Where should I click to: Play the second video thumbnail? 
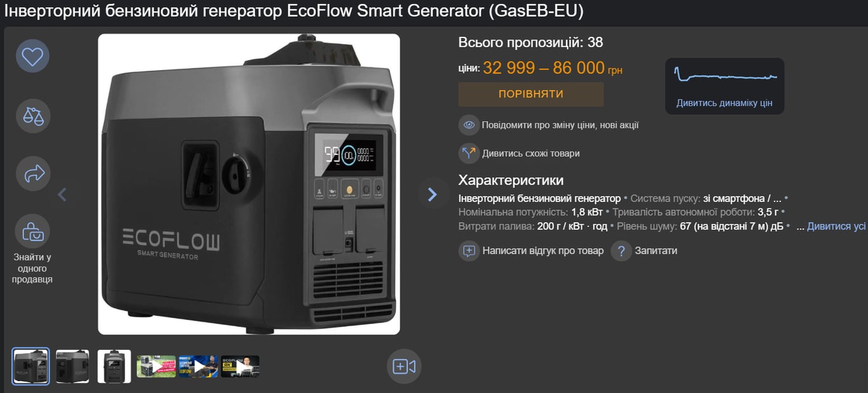(x=198, y=366)
